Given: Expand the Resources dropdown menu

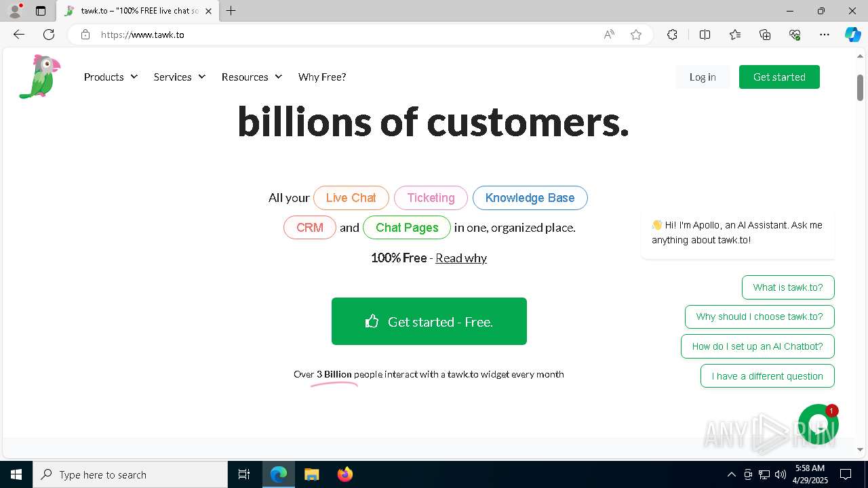Looking at the screenshot, I should pyautogui.click(x=252, y=77).
